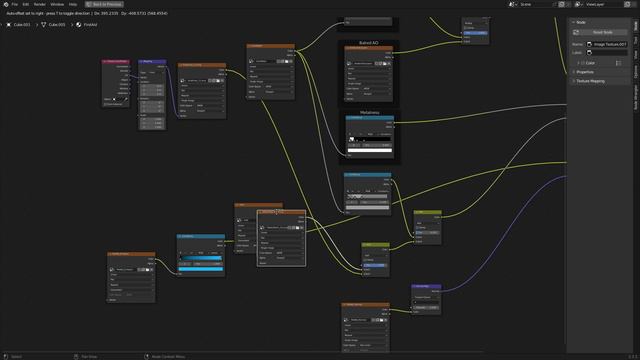Click the eyedropper in Texture Coordinate node
The image size is (640, 360).
(126, 99)
